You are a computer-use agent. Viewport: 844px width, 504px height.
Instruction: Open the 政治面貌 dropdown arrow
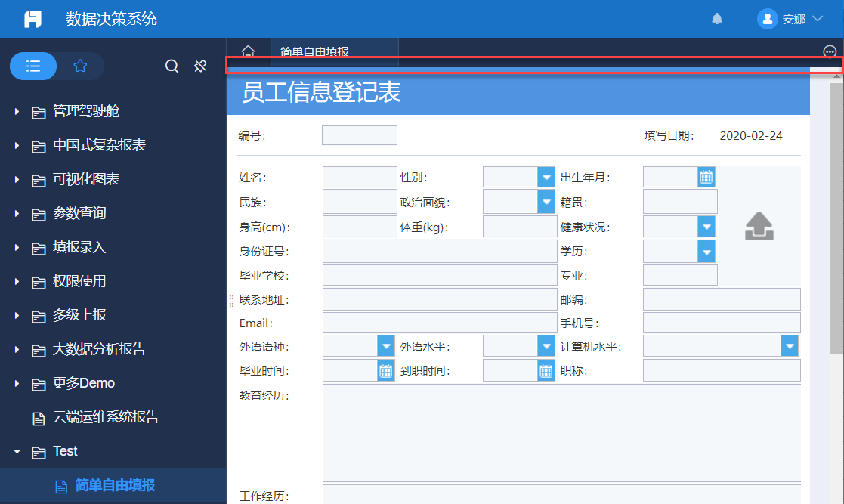point(546,202)
